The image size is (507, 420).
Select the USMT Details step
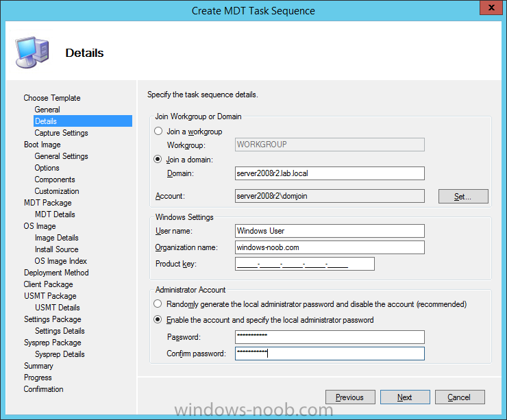(x=58, y=308)
